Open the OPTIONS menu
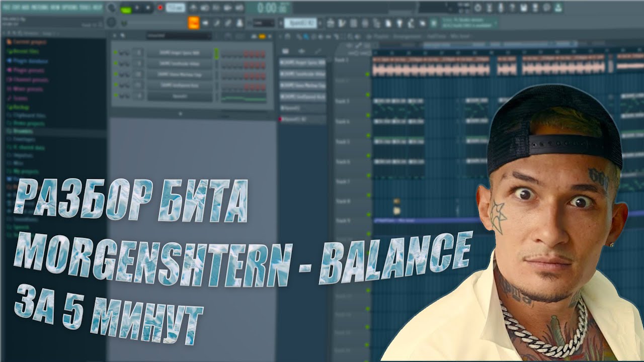 [69, 8]
